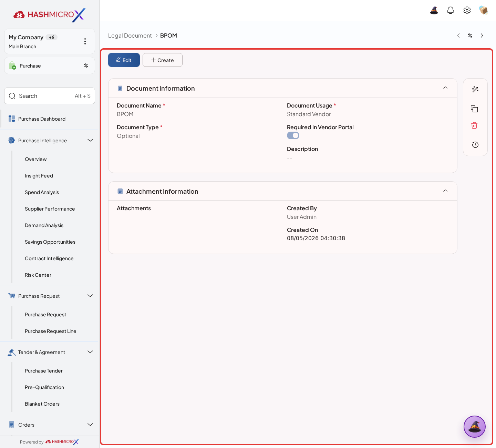Open Supplier Performance menu item
This screenshot has width=496, height=448.
(x=50, y=209)
